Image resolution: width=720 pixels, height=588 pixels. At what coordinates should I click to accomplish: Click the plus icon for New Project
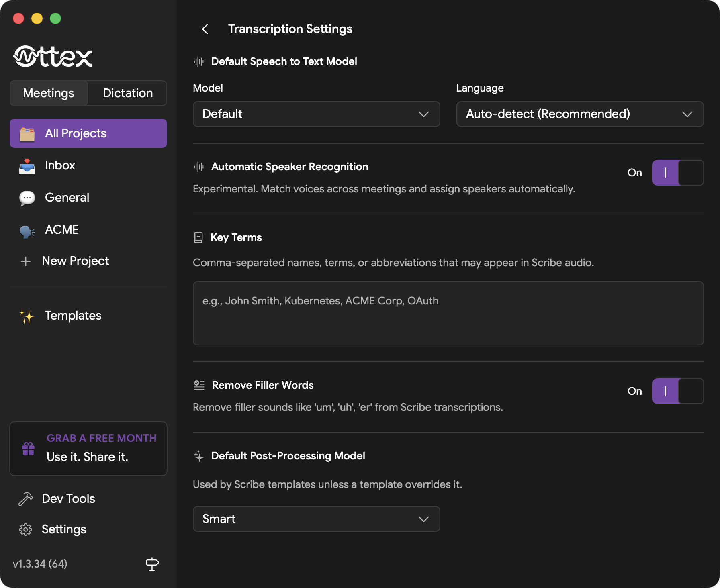26,261
